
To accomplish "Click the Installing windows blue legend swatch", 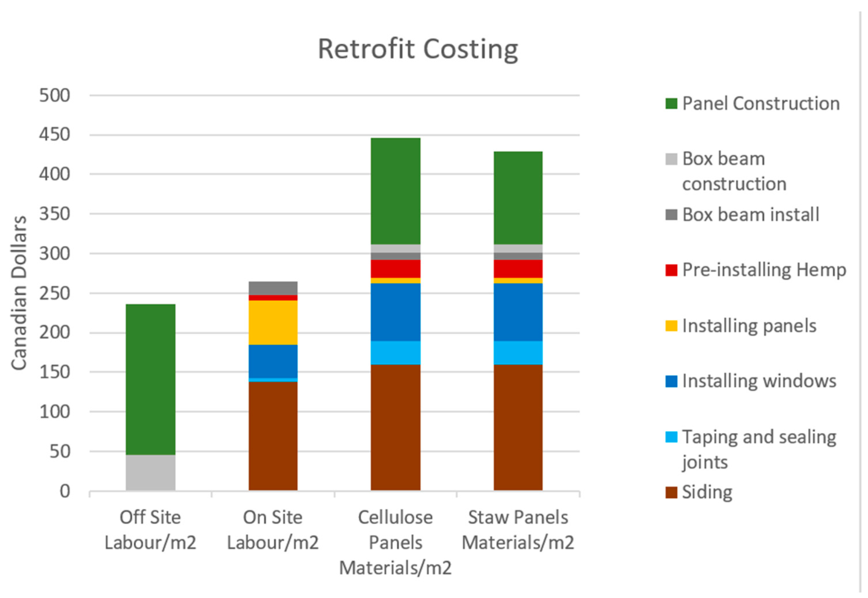I will pyautogui.click(x=671, y=381).
